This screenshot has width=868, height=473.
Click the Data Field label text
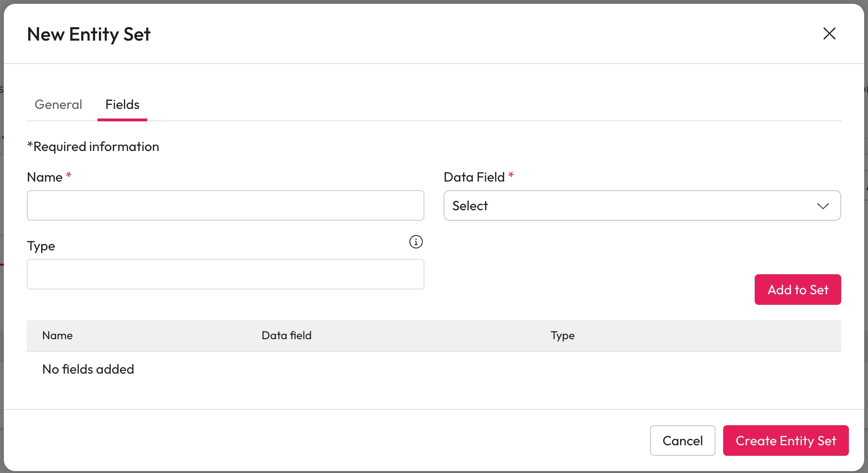click(x=474, y=177)
